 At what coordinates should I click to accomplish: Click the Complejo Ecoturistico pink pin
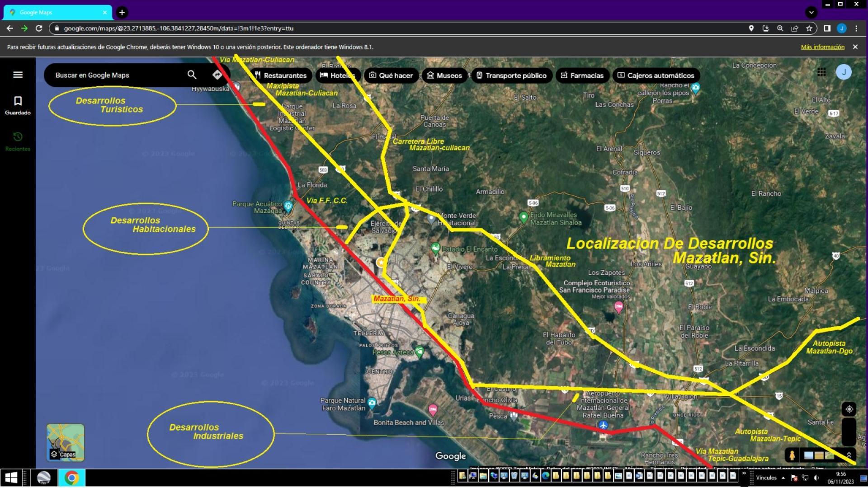[x=618, y=307]
